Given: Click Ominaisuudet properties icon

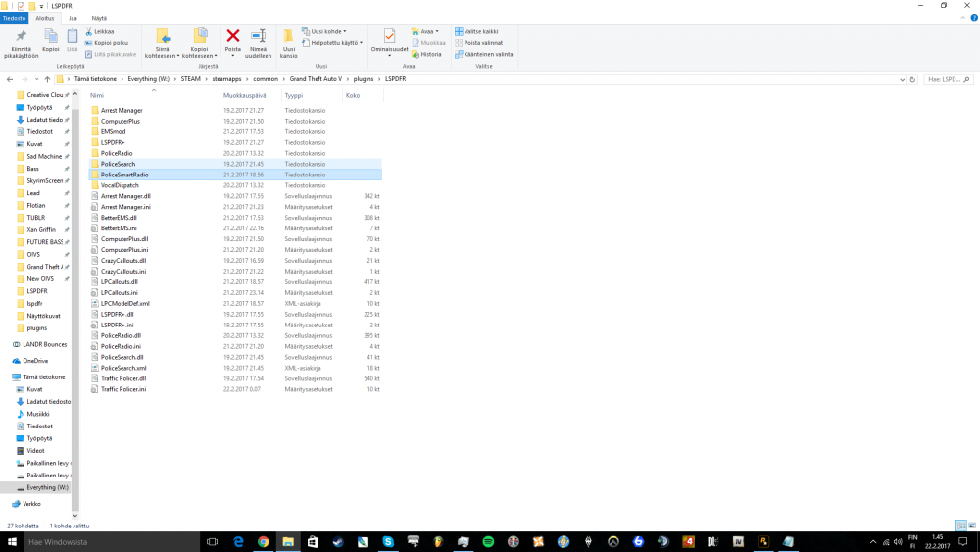Looking at the screenshot, I should tap(389, 37).
